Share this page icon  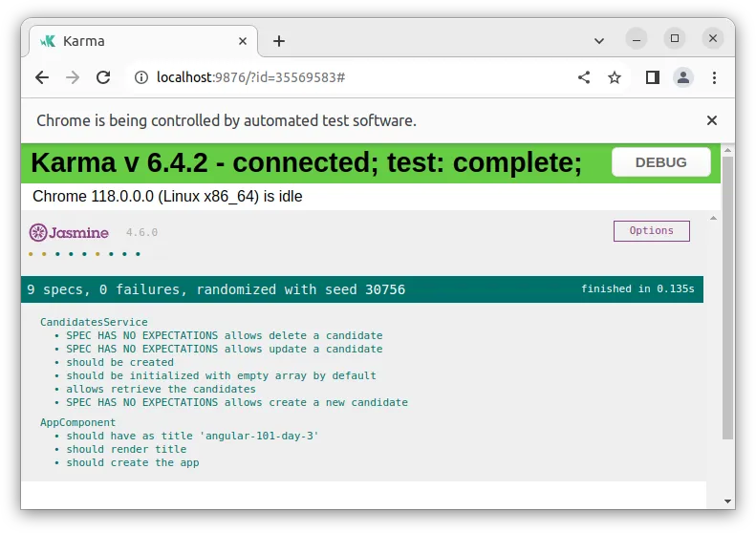(x=584, y=77)
